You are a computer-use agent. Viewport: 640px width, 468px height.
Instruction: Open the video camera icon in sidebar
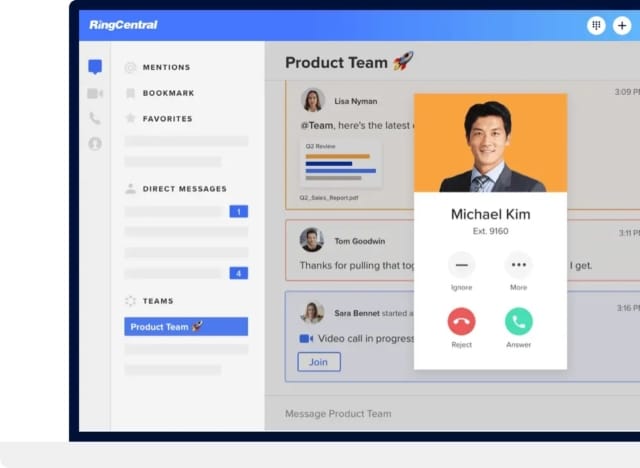click(x=95, y=93)
